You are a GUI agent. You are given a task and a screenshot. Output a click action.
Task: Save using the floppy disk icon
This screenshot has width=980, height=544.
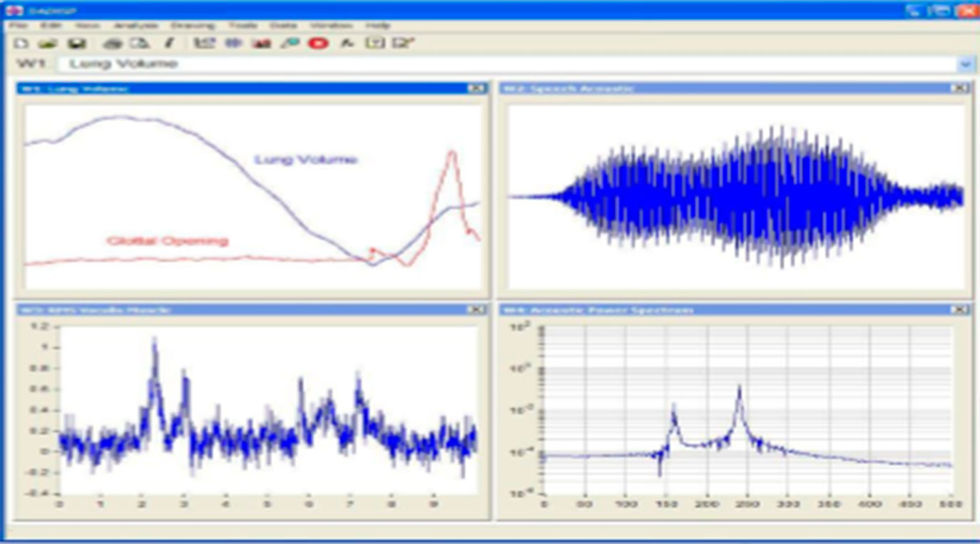coord(77,44)
